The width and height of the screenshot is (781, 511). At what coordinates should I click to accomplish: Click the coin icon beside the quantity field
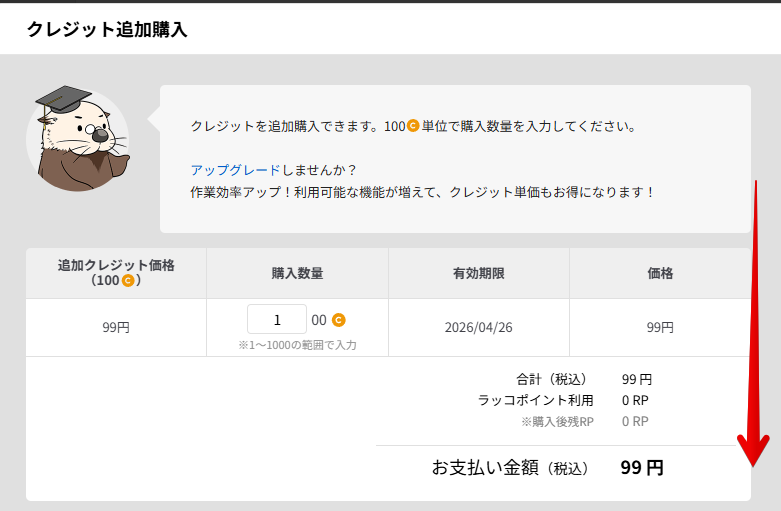(x=339, y=320)
